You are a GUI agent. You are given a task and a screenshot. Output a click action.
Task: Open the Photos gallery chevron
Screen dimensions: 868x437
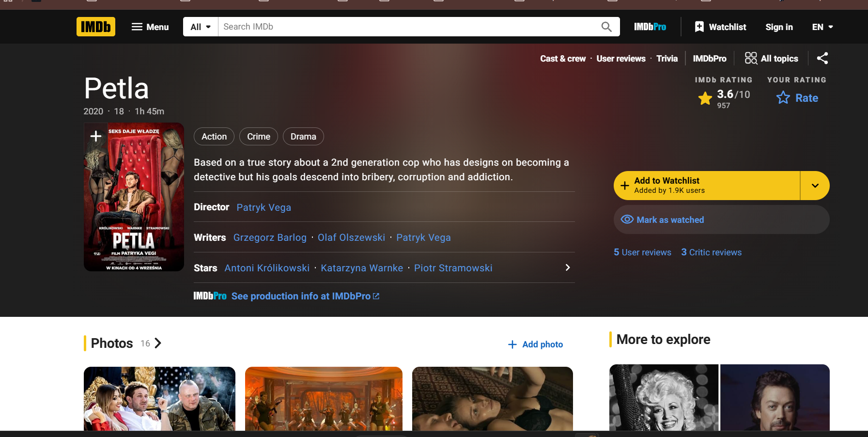click(x=157, y=343)
